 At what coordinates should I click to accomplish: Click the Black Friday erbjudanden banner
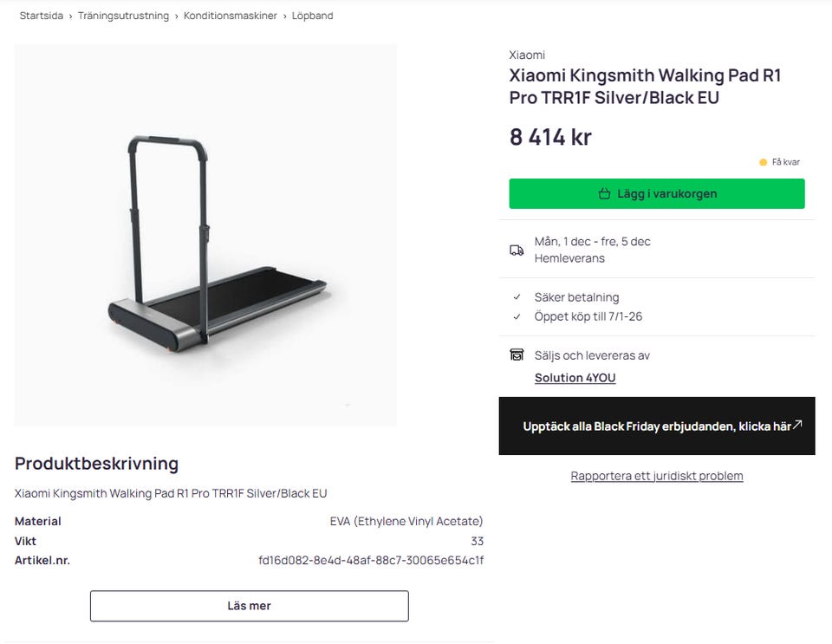[656, 426]
